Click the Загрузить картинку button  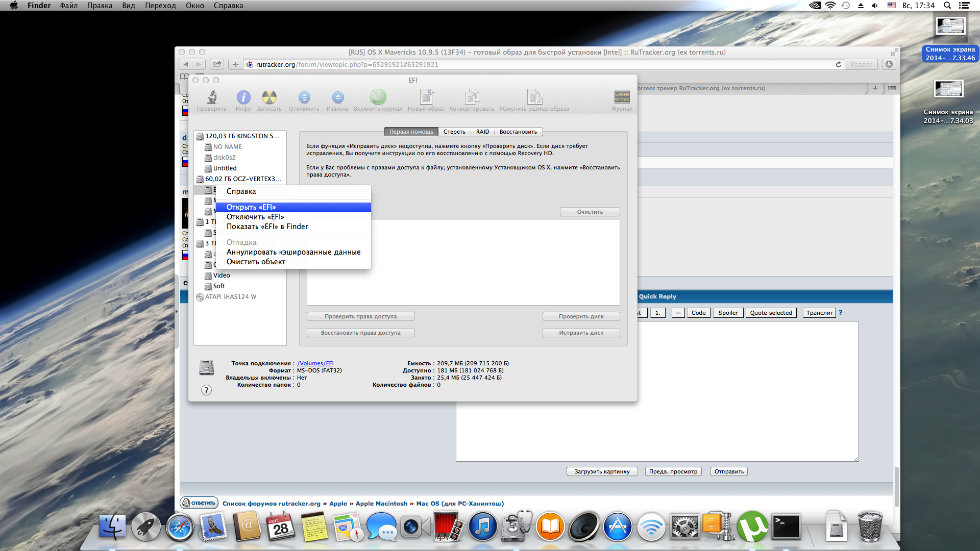point(602,471)
